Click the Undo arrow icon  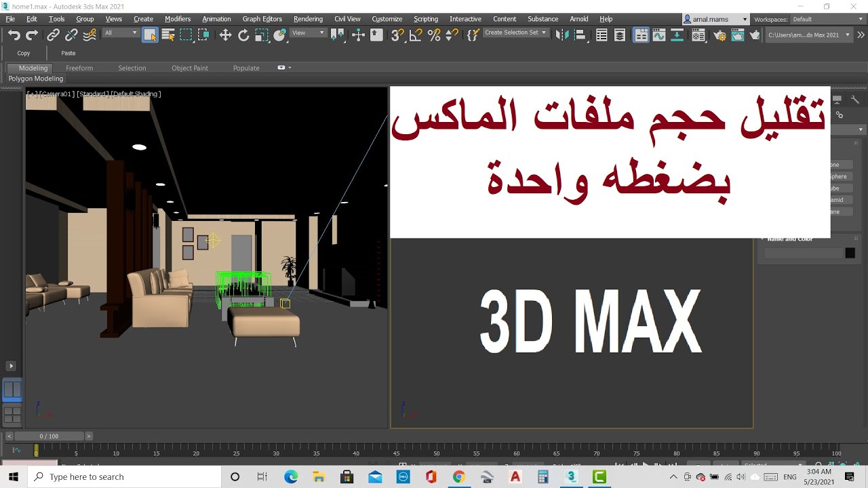[14, 35]
